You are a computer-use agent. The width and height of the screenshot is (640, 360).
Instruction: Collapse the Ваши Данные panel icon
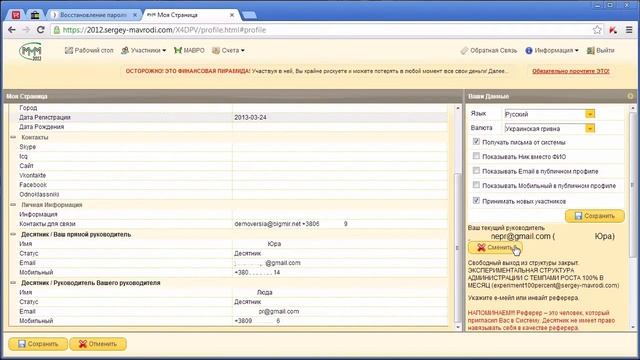click(x=630, y=96)
